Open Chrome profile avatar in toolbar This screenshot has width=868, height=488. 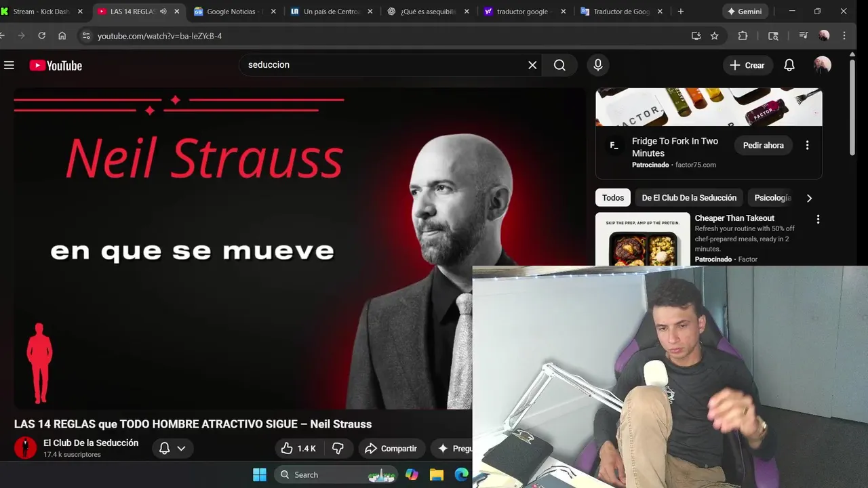pyautogui.click(x=824, y=36)
